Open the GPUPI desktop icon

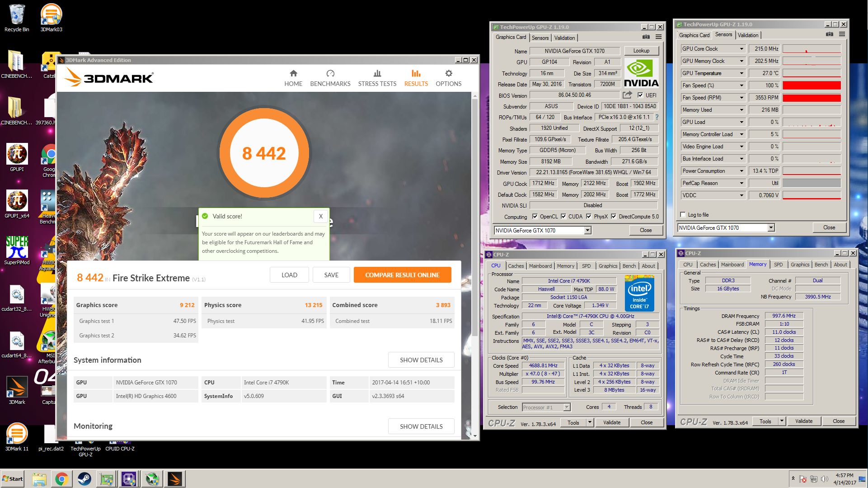coord(17,157)
